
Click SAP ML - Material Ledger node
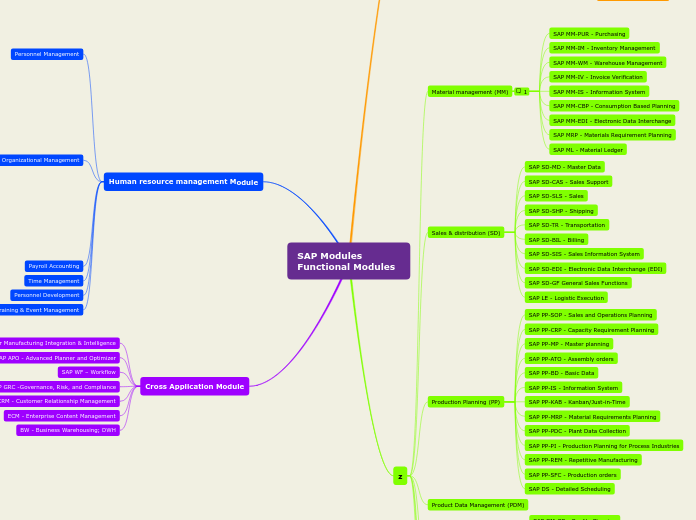[588, 150]
